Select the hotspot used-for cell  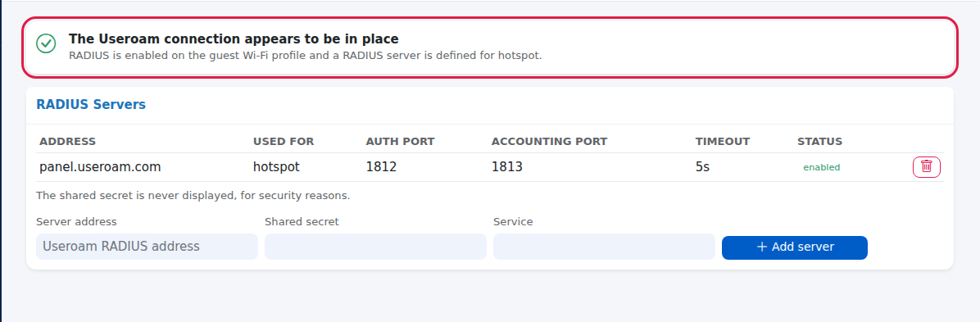[276, 167]
